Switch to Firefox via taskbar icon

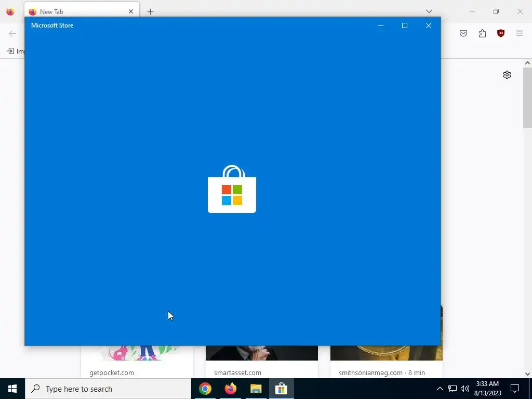[230, 389]
